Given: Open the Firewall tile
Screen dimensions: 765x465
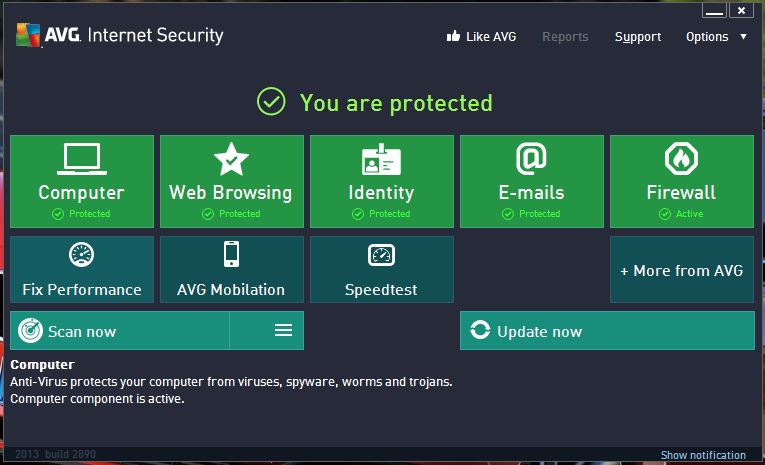Looking at the screenshot, I should pos(682,182).
